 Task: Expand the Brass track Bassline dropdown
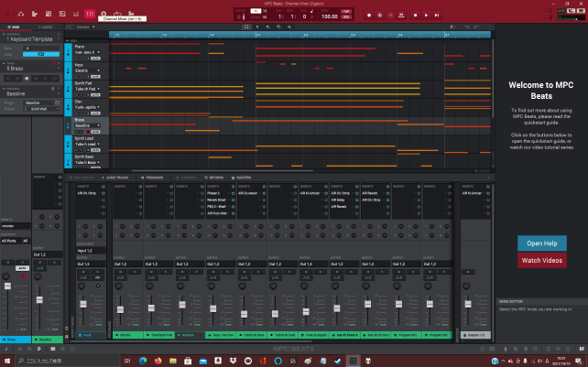pyautogui.click(x=88, y=125)
